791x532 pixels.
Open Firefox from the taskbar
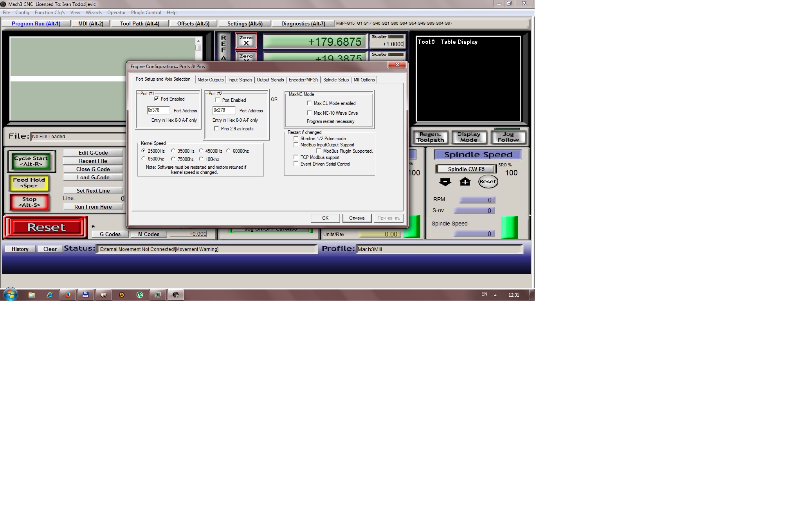pos(68,295)
